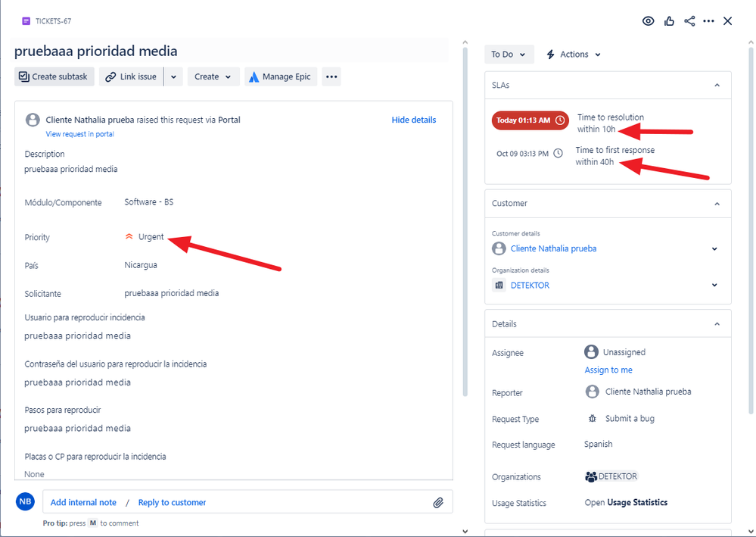Open the Create dropdown
756x537 pixels.
[x=213, y=76]
